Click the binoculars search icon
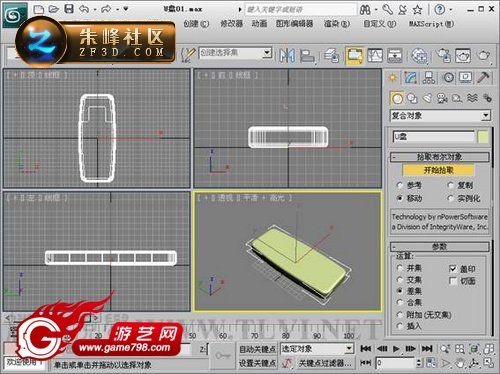Screen dimensions: 500x374 pos(365,10)
